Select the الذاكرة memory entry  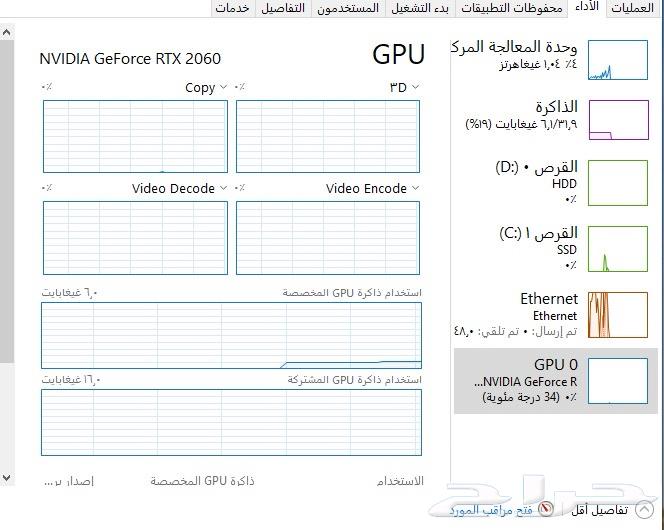pyautogui.click(x=556, y=119)
